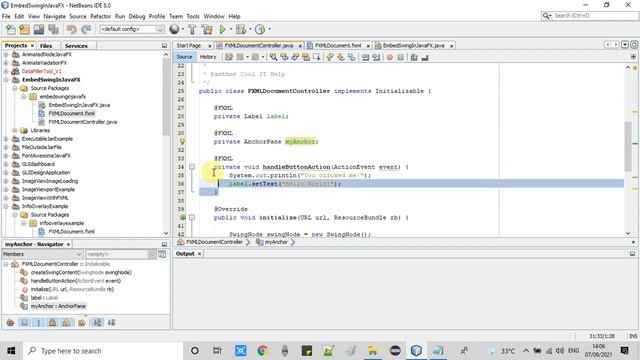
Task: Click the Profile Project toolbar icon
Action: (260, 29)
